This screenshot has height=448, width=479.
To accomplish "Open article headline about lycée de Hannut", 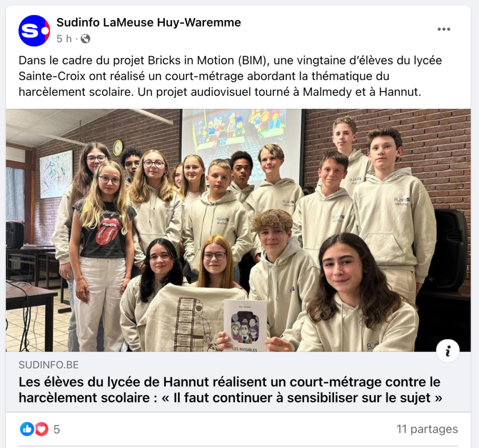I will click(x=230, y=389).
